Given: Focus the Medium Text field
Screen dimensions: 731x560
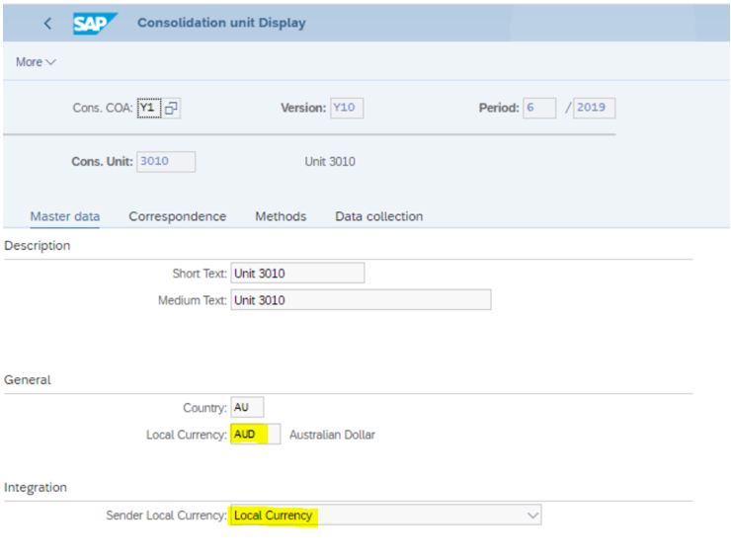Looking at the screenshot, I should 361,300.
